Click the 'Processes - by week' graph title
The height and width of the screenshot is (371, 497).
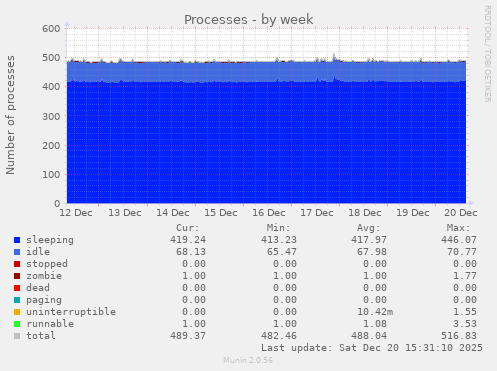[249, 20]
